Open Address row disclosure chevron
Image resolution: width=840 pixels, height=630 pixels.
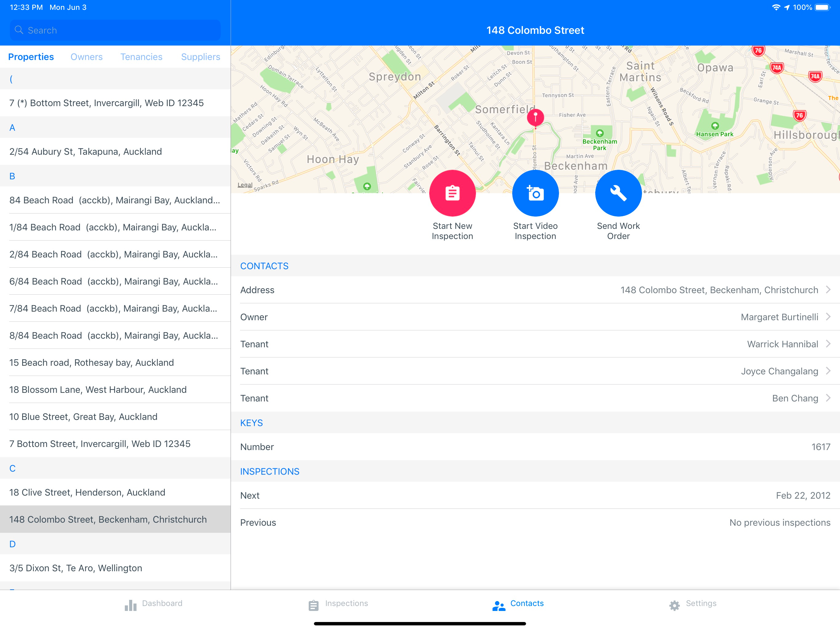[x=828, y=289]
